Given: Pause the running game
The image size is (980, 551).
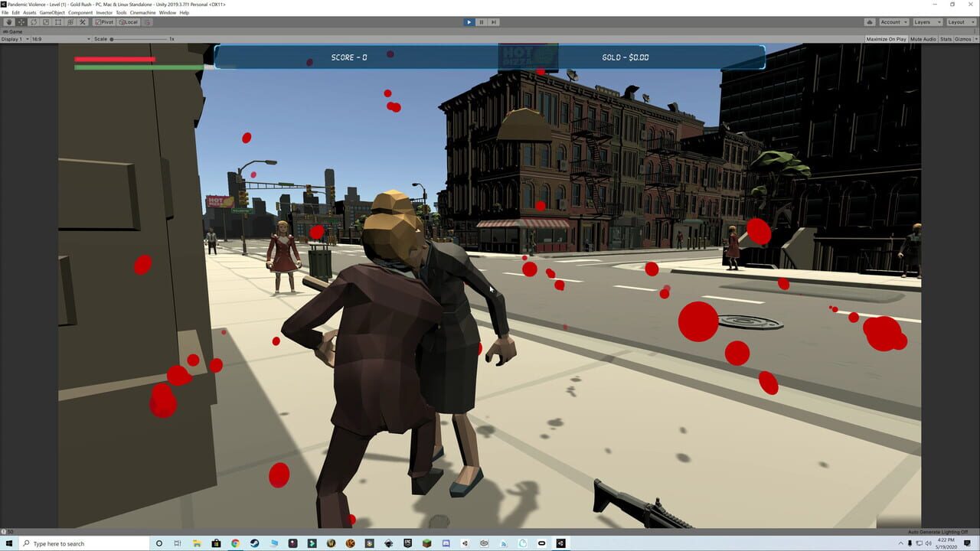Looking at the screenshot, I should coord(481,21).
